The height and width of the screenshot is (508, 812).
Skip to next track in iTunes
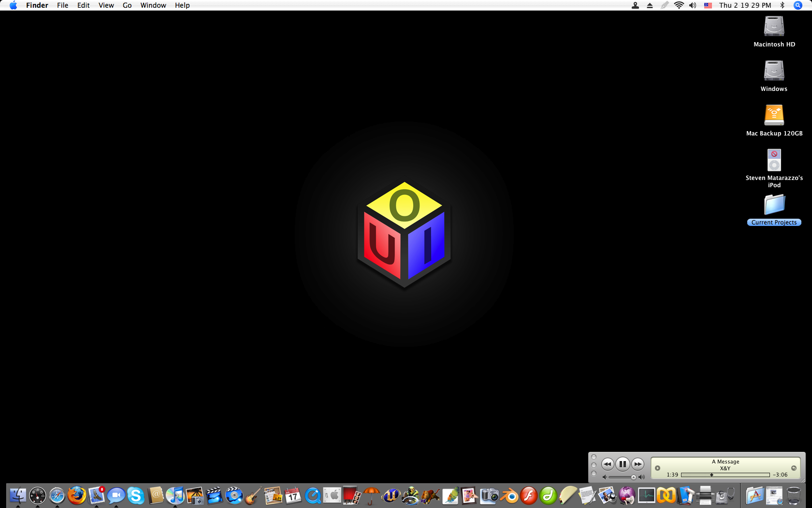[x=638, y=464]
